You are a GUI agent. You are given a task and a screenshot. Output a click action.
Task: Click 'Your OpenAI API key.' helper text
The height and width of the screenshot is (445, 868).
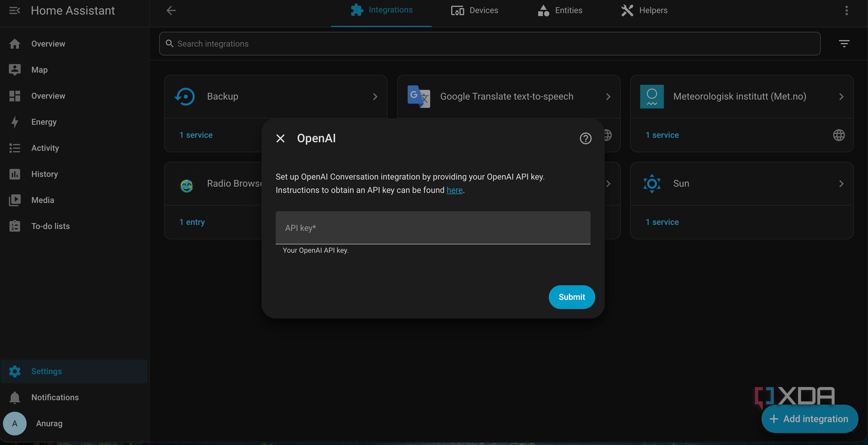pos(316,251)
